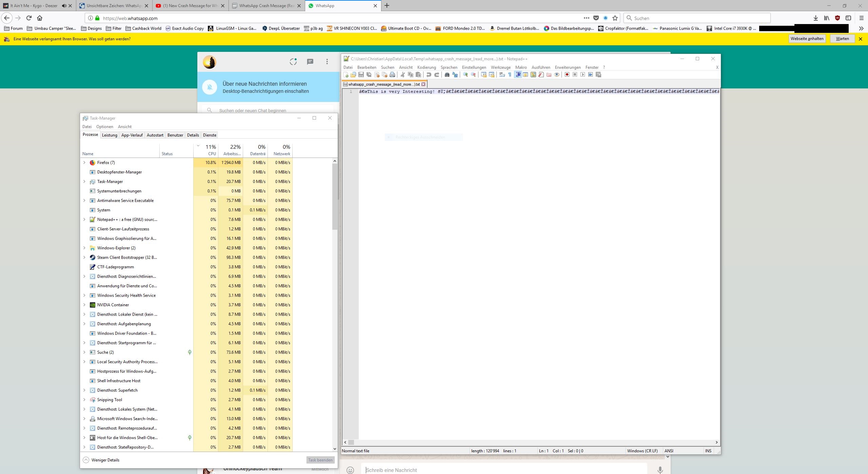
Task: Click WhatsApp status circle icon
Action: pyautogui.click(x=293, y=62)
